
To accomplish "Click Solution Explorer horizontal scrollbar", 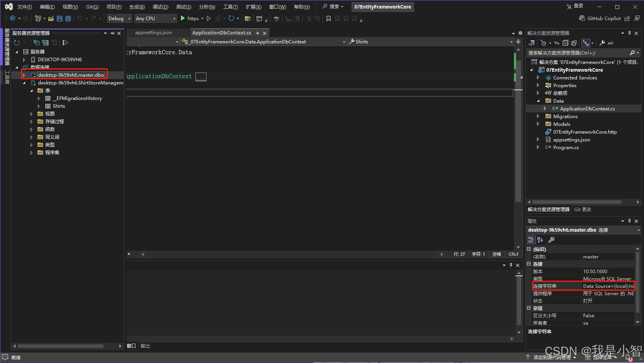I will pyautogui.click(x=577, y=202).
